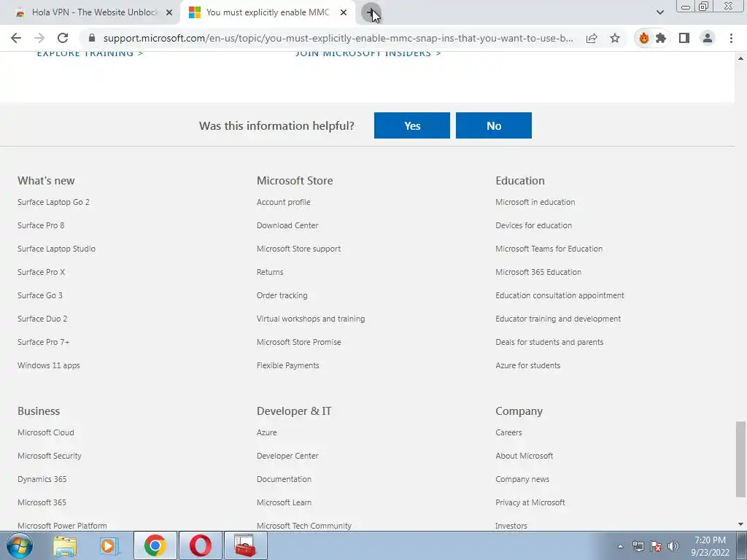
Task: Open Windows Explorer from the taskbar
Action: (65, 545)
